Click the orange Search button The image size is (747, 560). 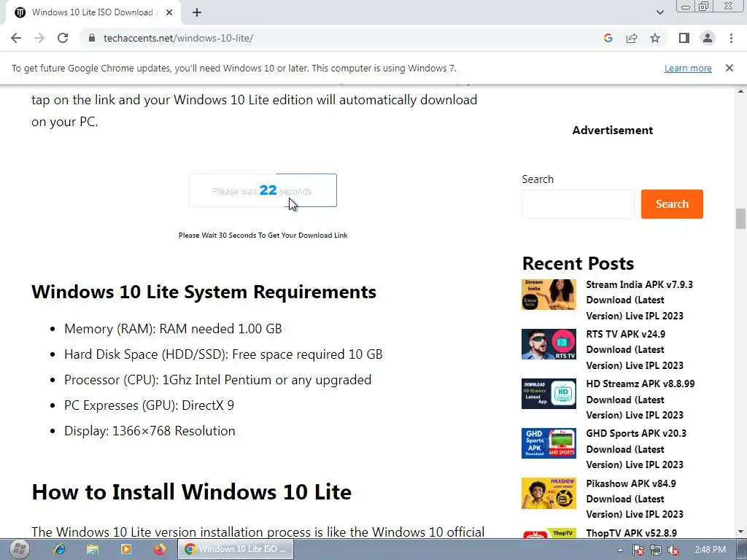coord(672,204)
